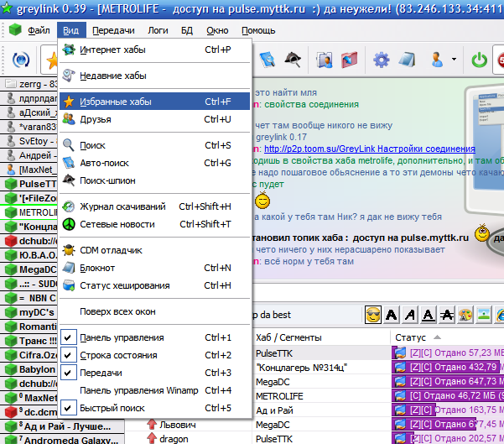Follow the p2p.toom.su GreyLink link
This screenshot has height=444, width=504.
tap(370, 149)
